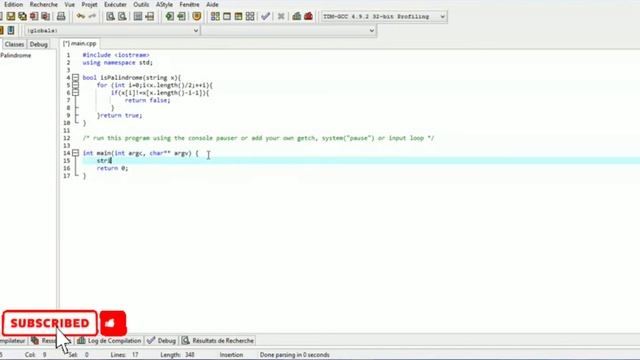Click the Close file toolbar icon
Screen dimensions: 640x360
[34, 16]
